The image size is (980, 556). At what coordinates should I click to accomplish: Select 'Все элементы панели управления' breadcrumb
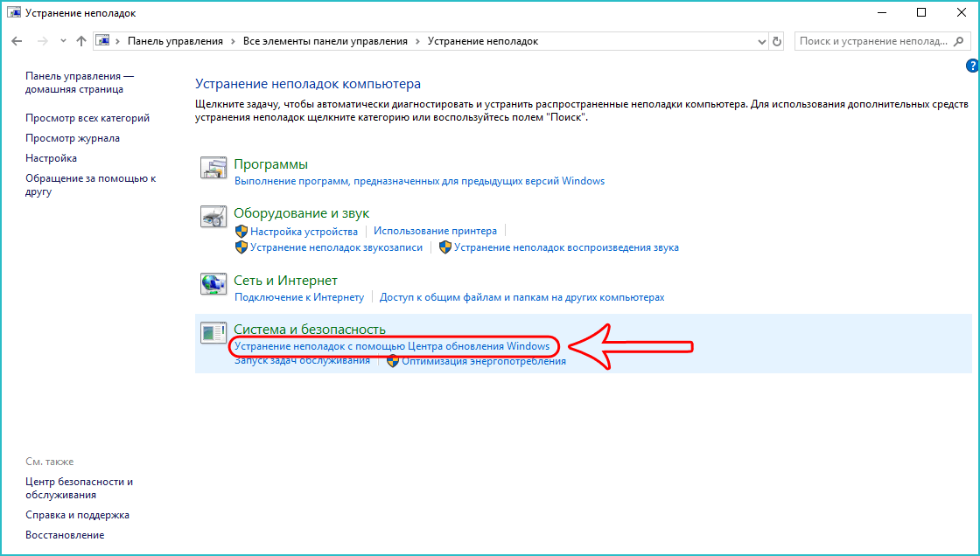pyautogui.click(x=325, y=41)
